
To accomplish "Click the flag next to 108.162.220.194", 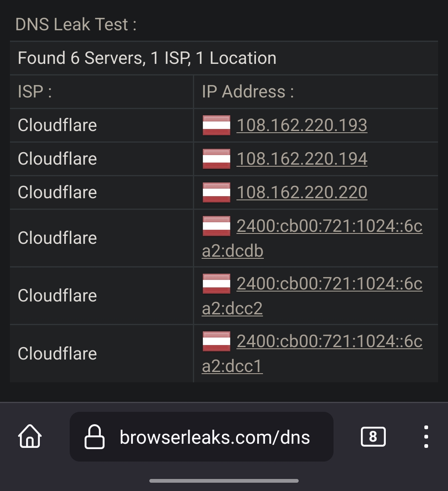I will coord(217,159).
